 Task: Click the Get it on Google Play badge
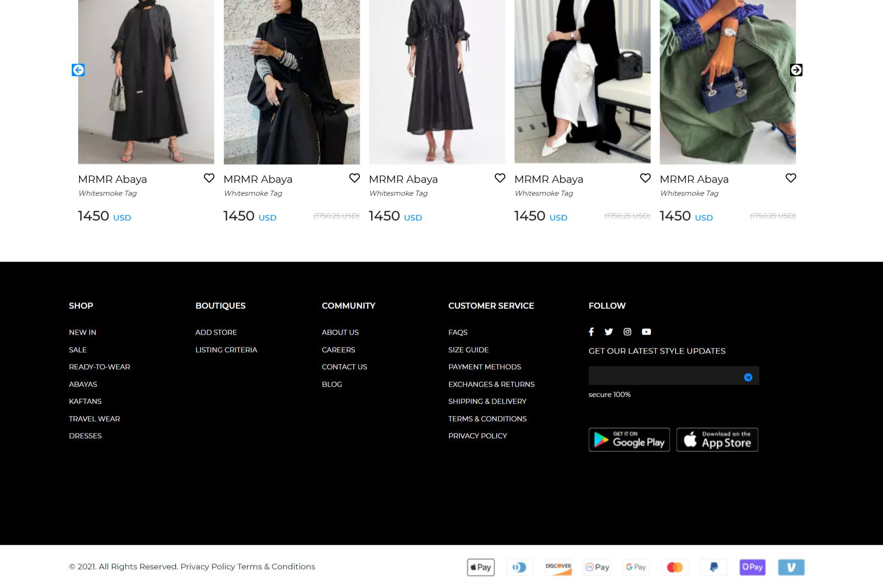tap(629, 440)
